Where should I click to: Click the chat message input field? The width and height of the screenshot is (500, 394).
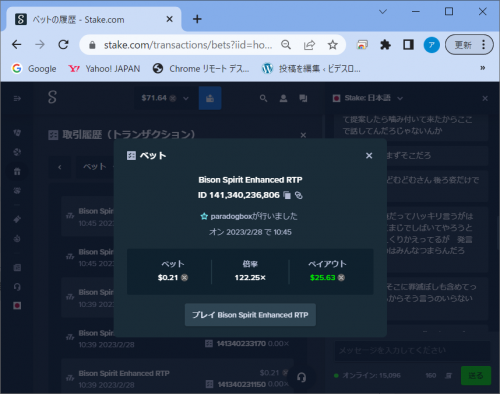point(412,351)
